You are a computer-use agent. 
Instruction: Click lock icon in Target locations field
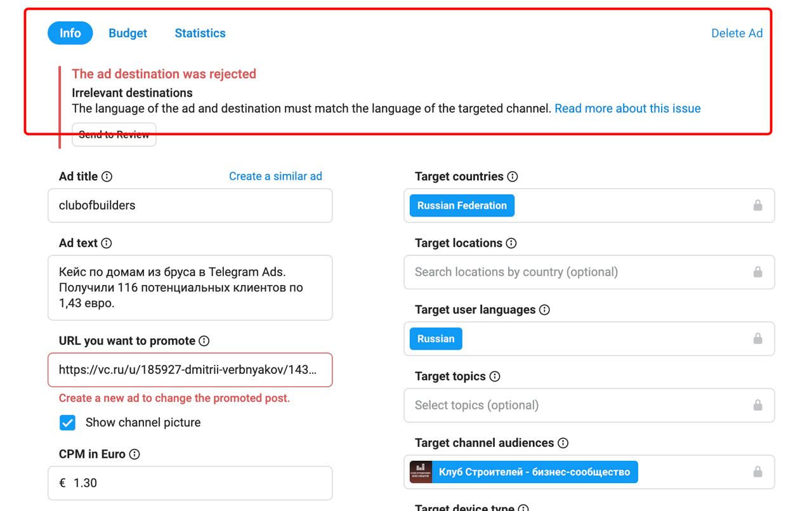tap(757, 272)
